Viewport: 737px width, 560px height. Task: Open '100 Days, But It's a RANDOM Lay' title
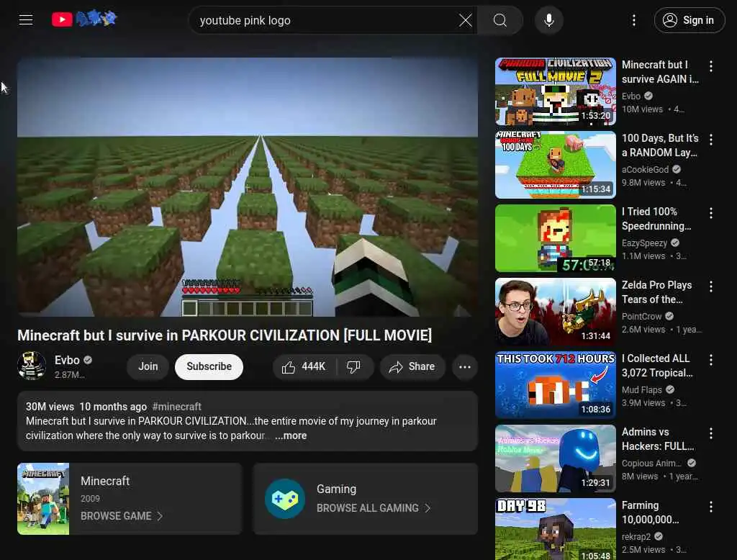pos(660,145)
